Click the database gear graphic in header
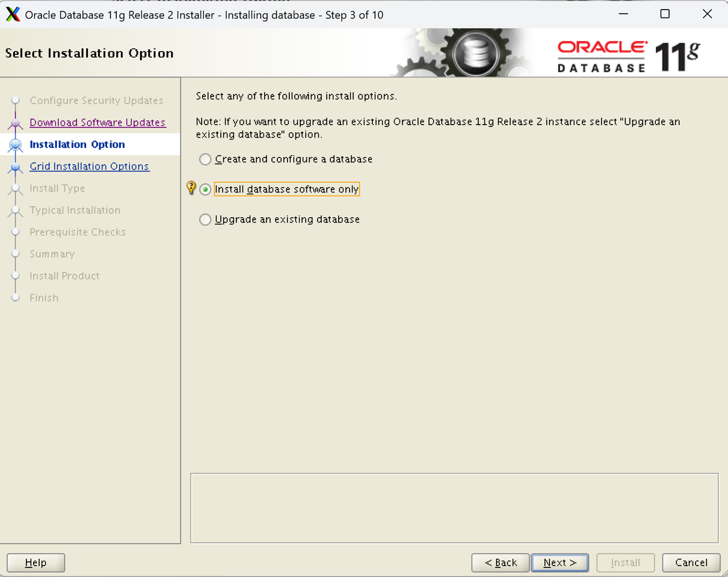The width and height of the screenshot is (728, 577). (x=475, y=54)
